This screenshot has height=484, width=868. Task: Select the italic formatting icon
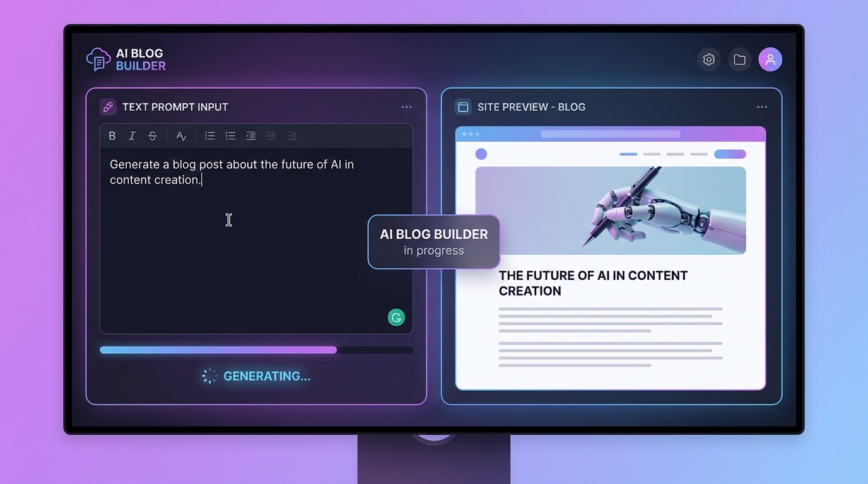click(x=132, y=135)
